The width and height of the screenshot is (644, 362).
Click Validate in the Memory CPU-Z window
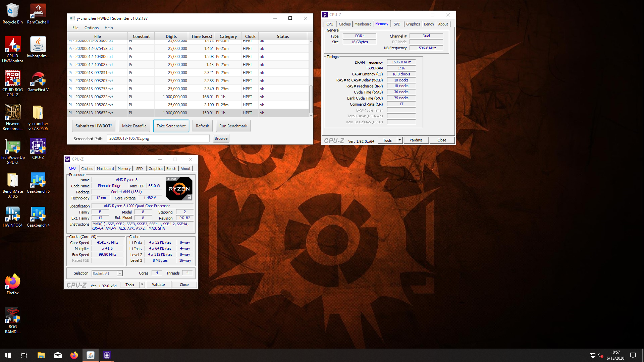click(x=416, y=140)
